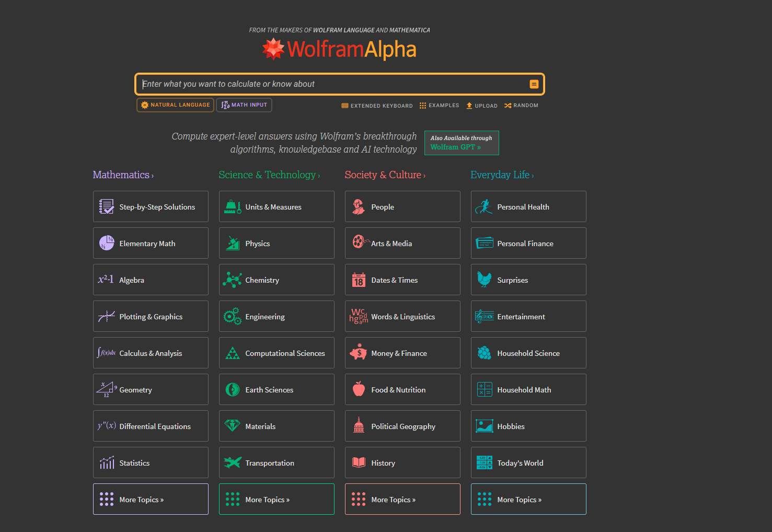Viewport: 772px width, 532px height.
Task: Click the Transportation airplane icon
Action: point(233,462)
